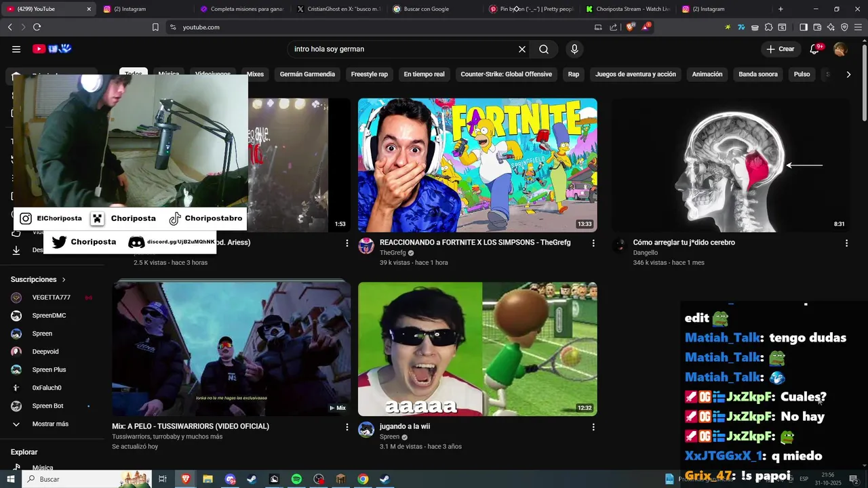The image size is (868, 488).
Task: Open the Brave Rewards triangle icon
Action: coord(646,27)
